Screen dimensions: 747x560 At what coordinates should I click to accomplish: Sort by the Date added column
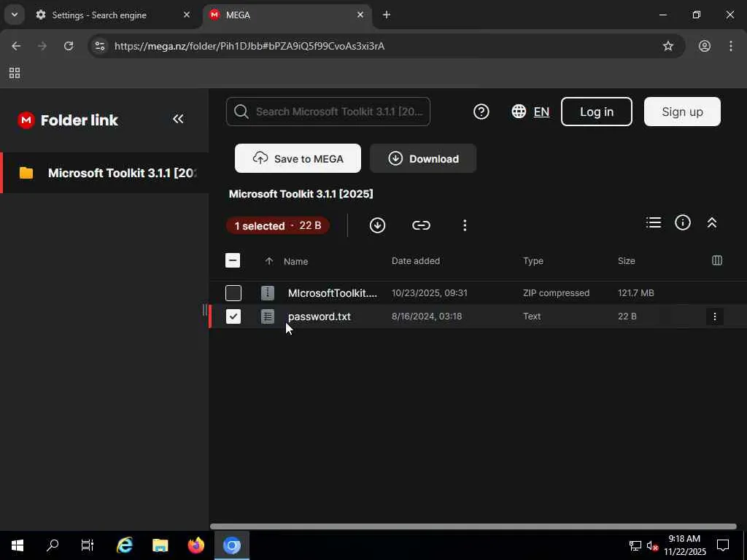click(x=415, y=260)
